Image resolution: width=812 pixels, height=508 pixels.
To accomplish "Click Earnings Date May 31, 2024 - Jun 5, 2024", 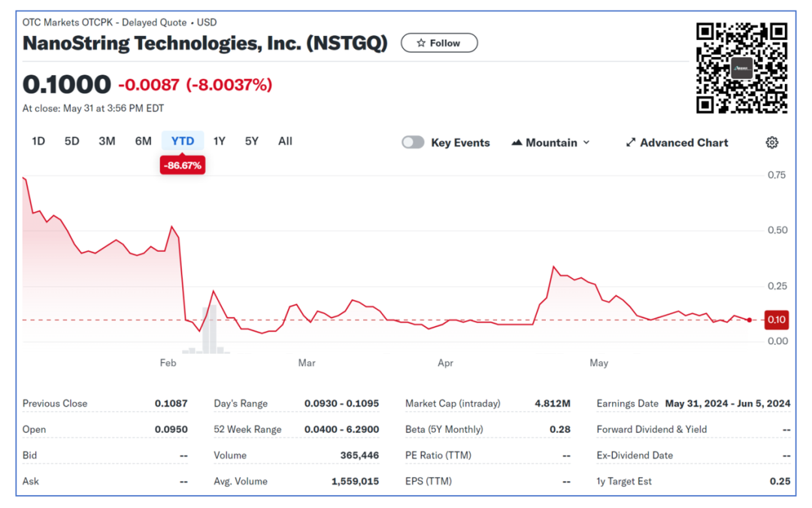I will (x=728, y=404).
